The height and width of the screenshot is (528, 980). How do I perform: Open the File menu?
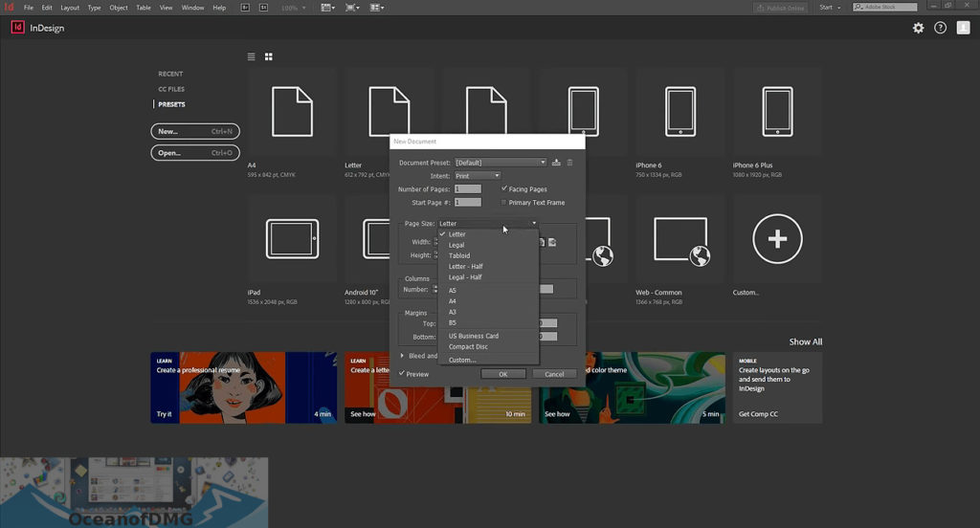(x=29, y=8)
